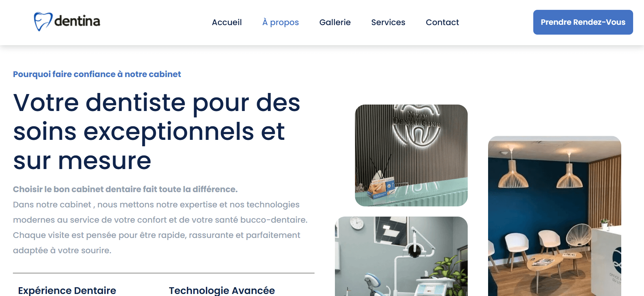Click the Technologie Avancée heading

pos(222,291)
